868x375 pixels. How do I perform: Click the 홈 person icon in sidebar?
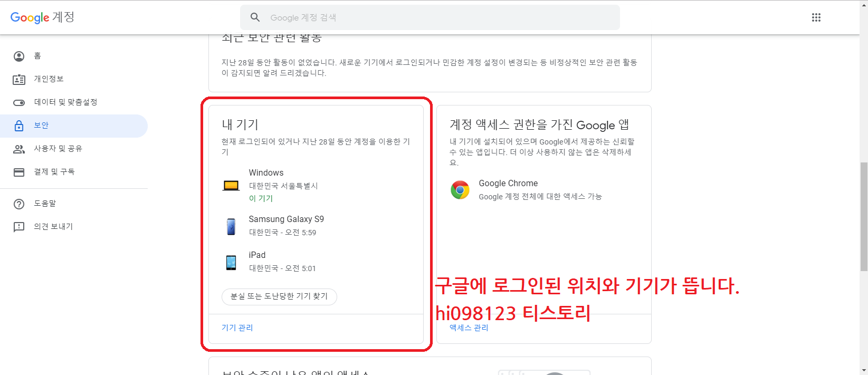click(19, 56)
